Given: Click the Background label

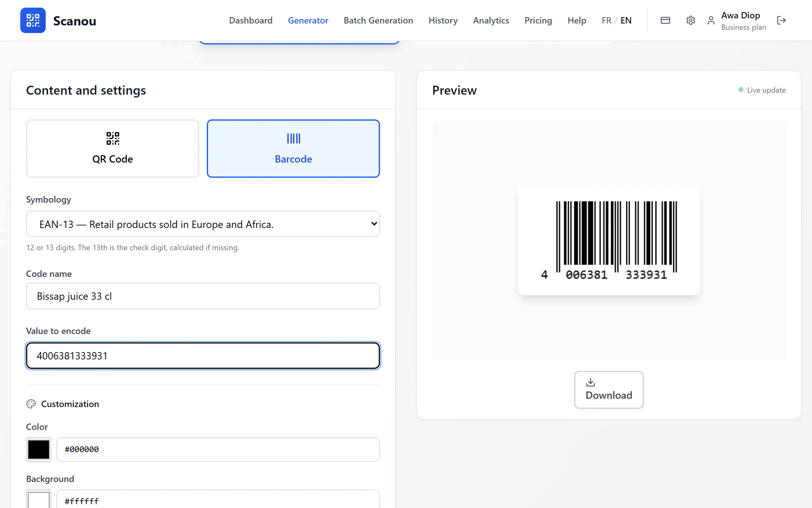Looking at the screenshot, I should [50, 479].
